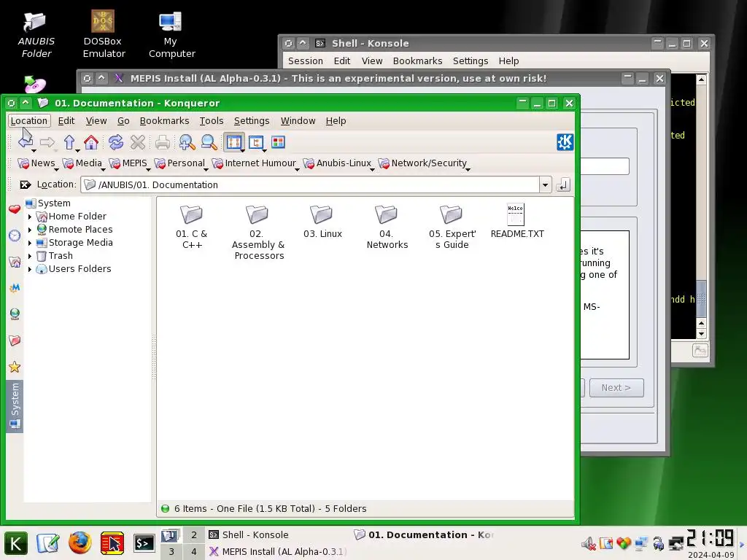The height and width of the screenshot is (560, 747).
Task: Open the Bookmarks sidebar heart tab
Action: (15, 209)
